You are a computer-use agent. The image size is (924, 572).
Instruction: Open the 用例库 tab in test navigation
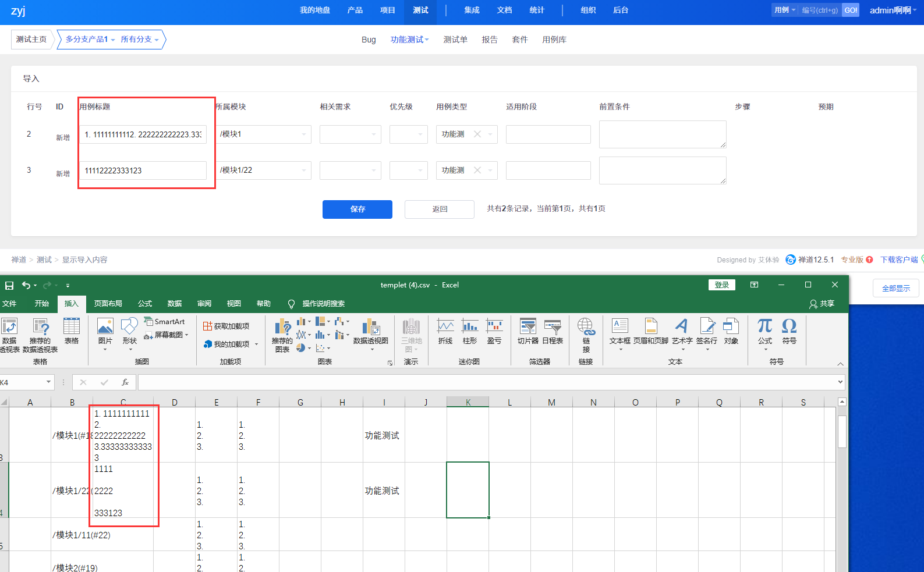coord(554,40)
